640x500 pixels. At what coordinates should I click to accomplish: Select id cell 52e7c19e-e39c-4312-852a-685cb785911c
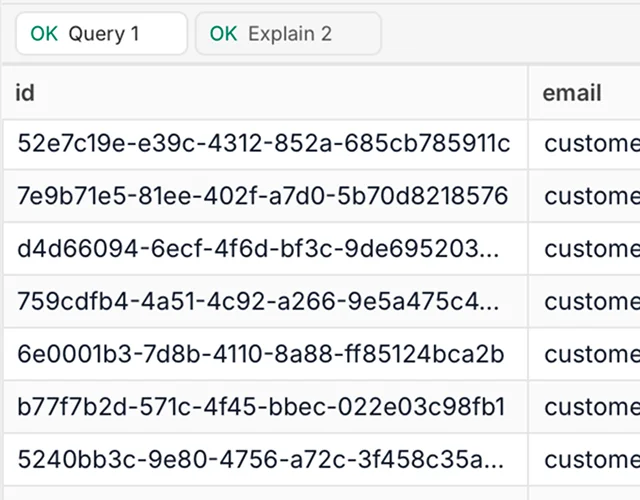tap(264, 144)
